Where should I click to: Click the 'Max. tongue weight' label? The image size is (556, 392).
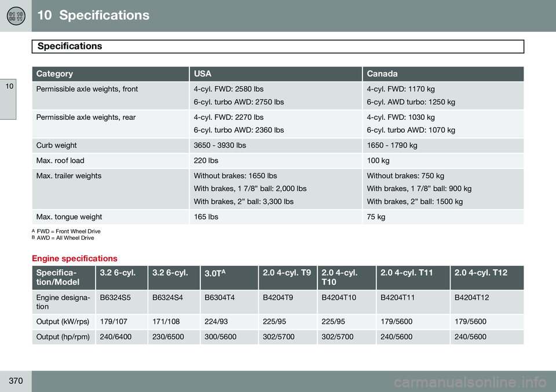(x=69, y=217)
